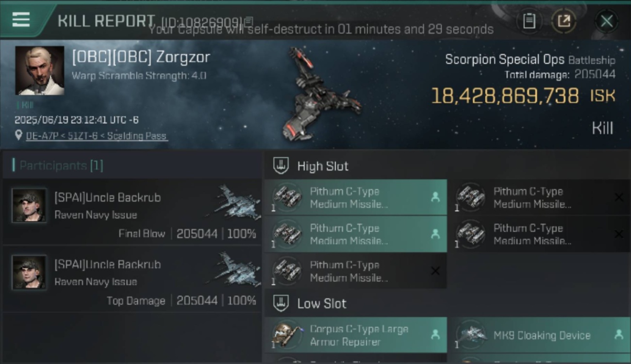Open the Participants [1] section
This screenshot has height=364, width=631.
coord(61,165)
